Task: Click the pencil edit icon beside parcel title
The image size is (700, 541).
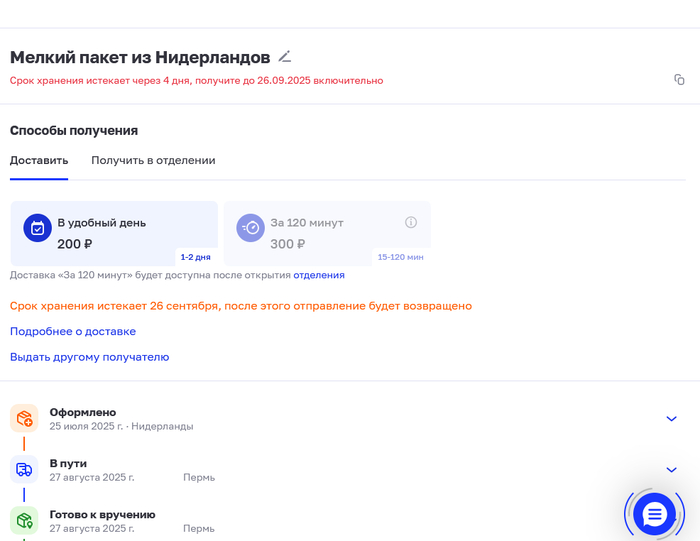Action: coord(285,57)
